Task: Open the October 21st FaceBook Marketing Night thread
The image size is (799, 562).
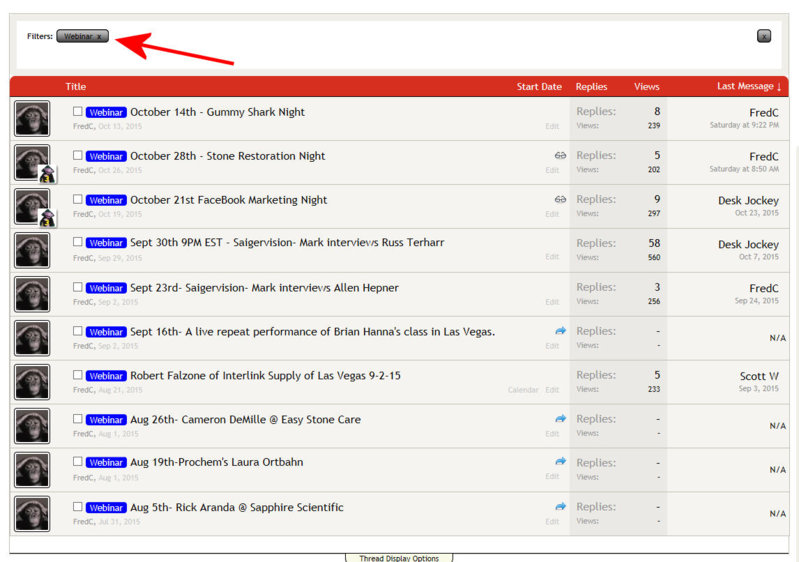Action: tap(228, 200)
